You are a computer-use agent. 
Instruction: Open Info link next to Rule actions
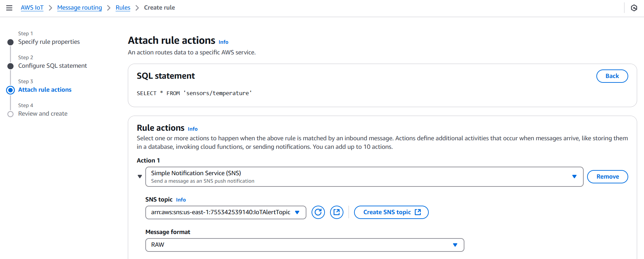(x=193, y=129)
